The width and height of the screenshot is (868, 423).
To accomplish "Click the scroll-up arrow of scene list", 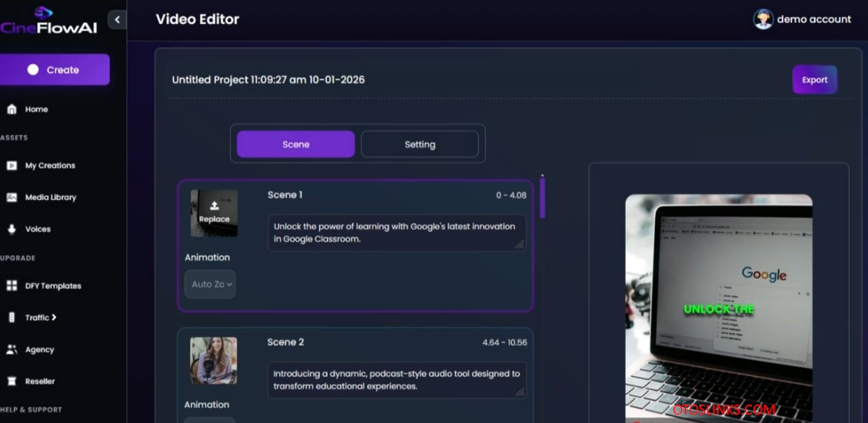I will click(543, 175).
